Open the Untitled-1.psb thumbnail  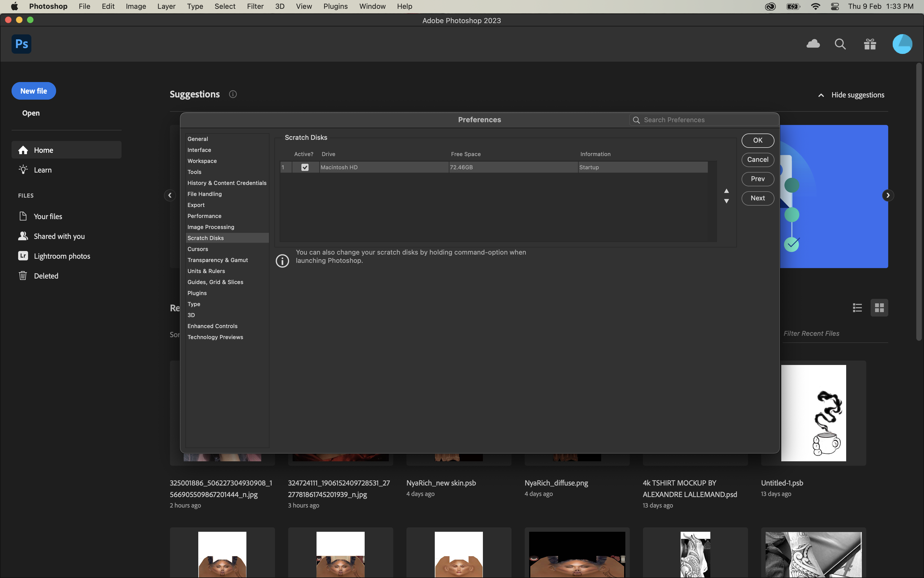point(813,413)
